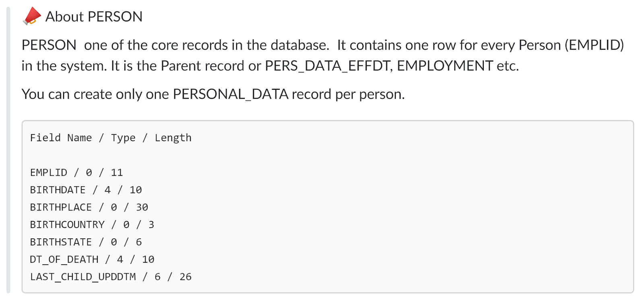Click the word "database" in the paragraph

point(299,45)
